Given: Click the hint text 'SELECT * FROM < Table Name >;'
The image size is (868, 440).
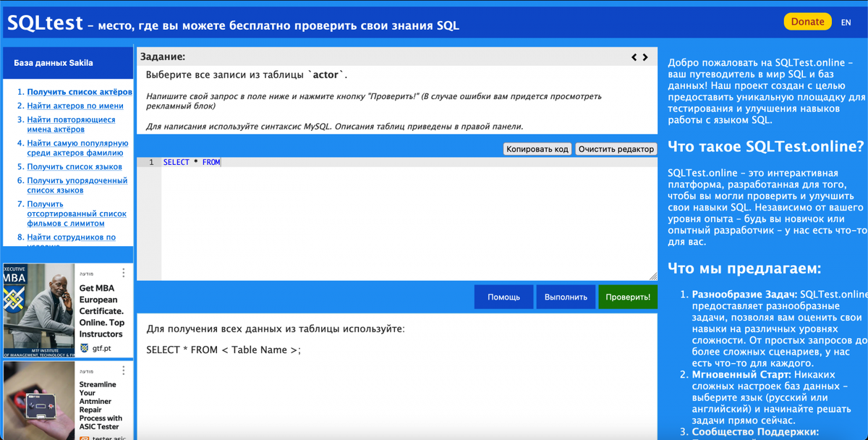Looking at the screenshot, I should [223, 350].
